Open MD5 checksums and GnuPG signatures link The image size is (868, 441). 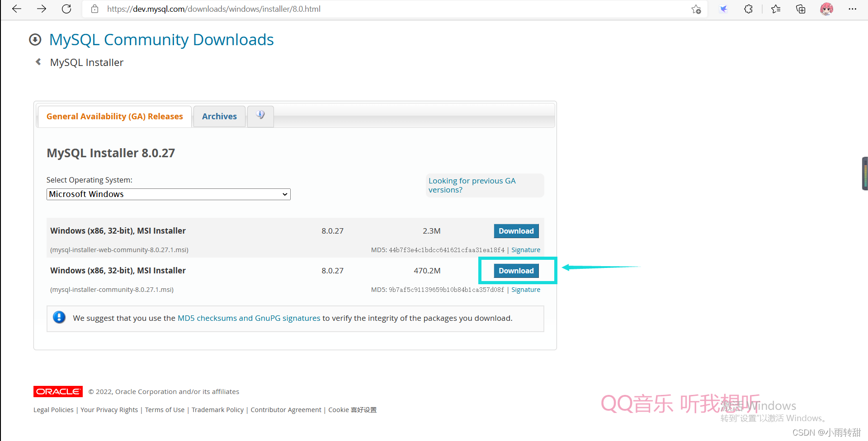[x=249, y=318]
